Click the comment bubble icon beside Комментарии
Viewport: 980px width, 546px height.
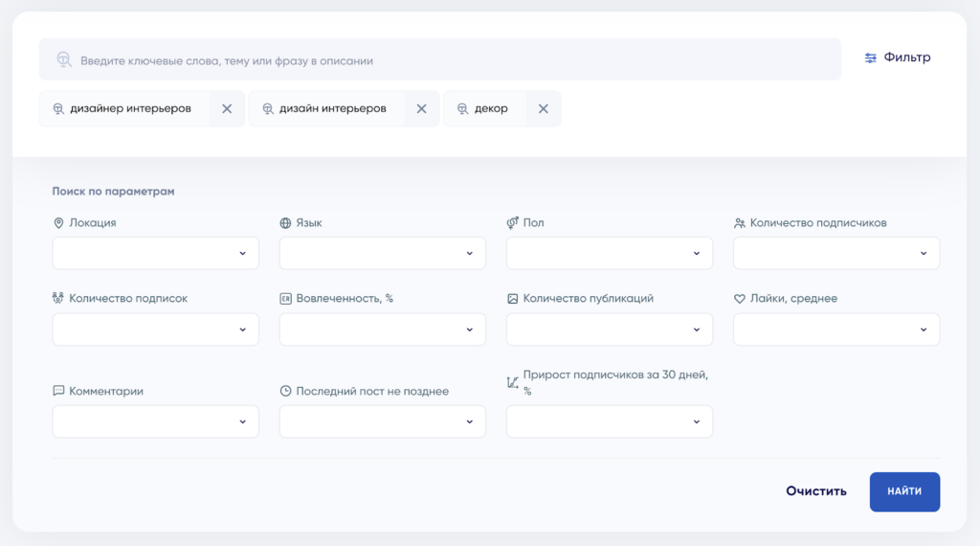click(x=58, y=391)
